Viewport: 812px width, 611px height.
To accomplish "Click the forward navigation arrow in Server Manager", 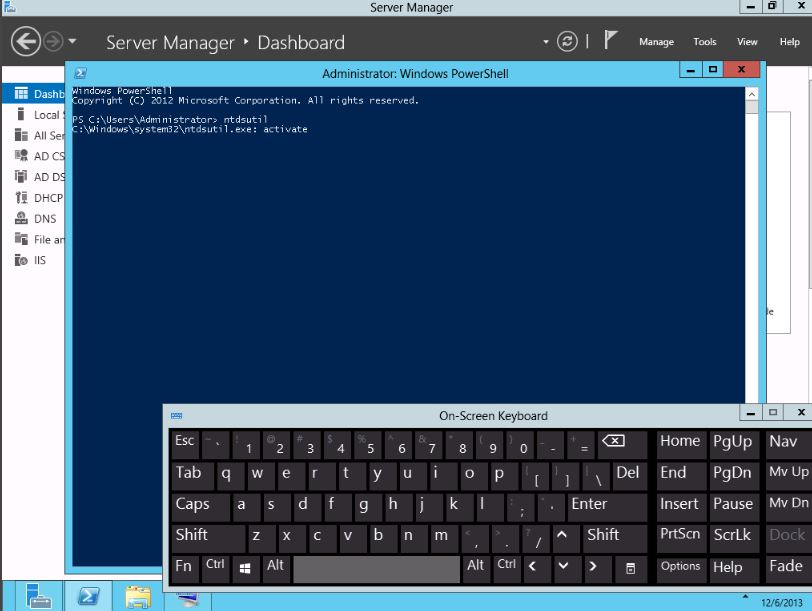I will click(53, 41).
